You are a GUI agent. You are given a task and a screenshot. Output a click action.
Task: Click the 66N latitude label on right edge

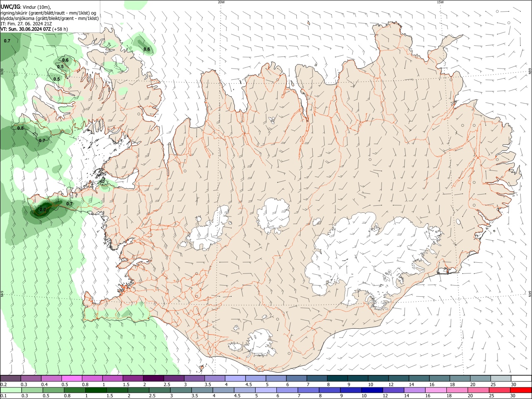[530, 71]
